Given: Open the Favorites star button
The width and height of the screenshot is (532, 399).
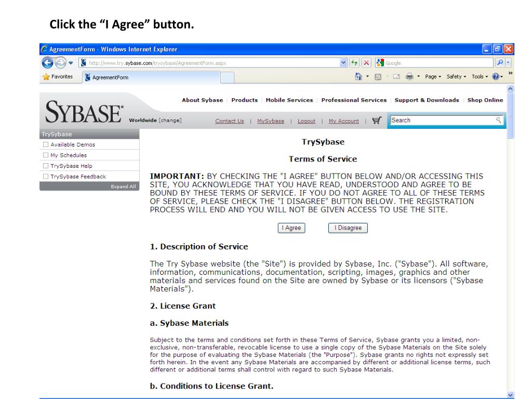Looking at the screenshot, I should (x=58, y=77).
